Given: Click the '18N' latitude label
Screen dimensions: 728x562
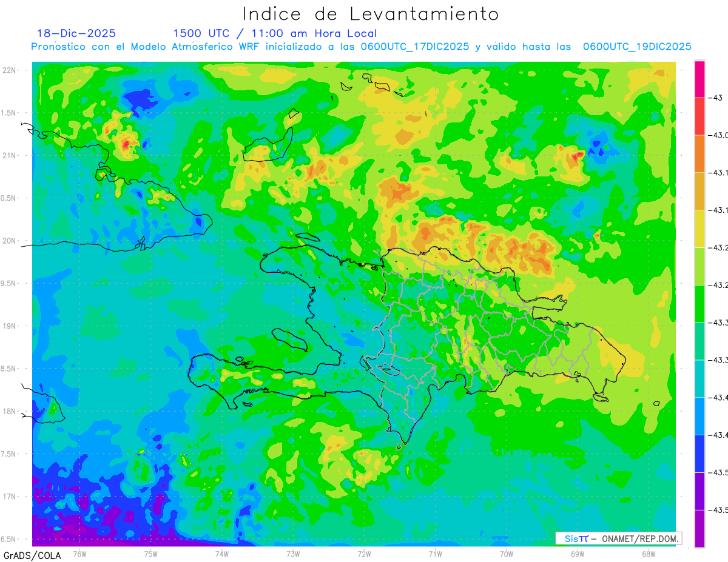Looking at the screenshot, I should click(10, 411).
